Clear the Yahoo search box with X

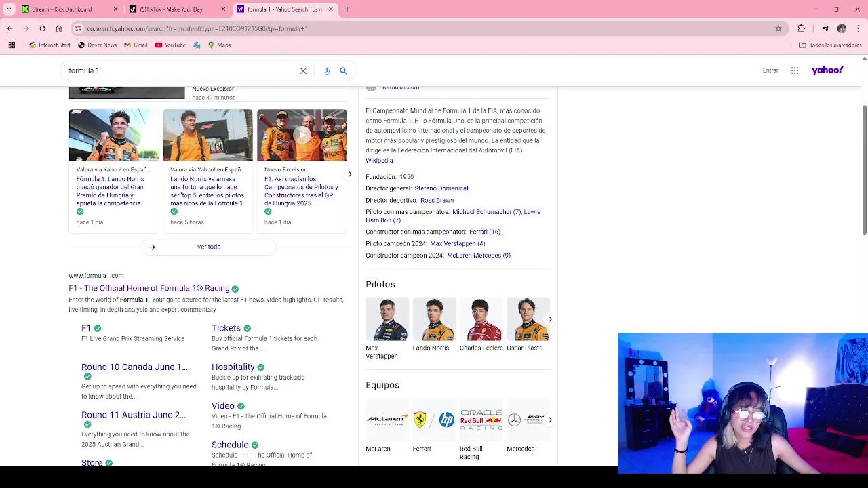(303, 70)
